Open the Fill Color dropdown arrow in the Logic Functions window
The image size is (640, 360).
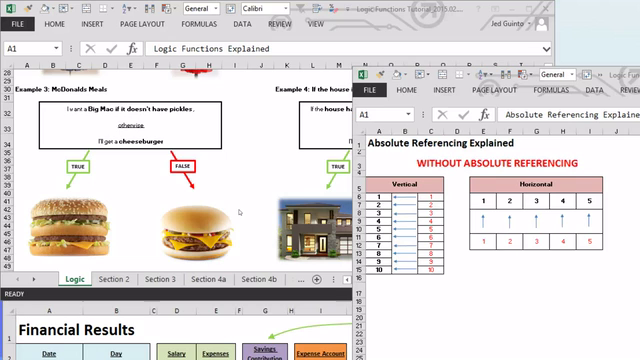click(53, 8)
